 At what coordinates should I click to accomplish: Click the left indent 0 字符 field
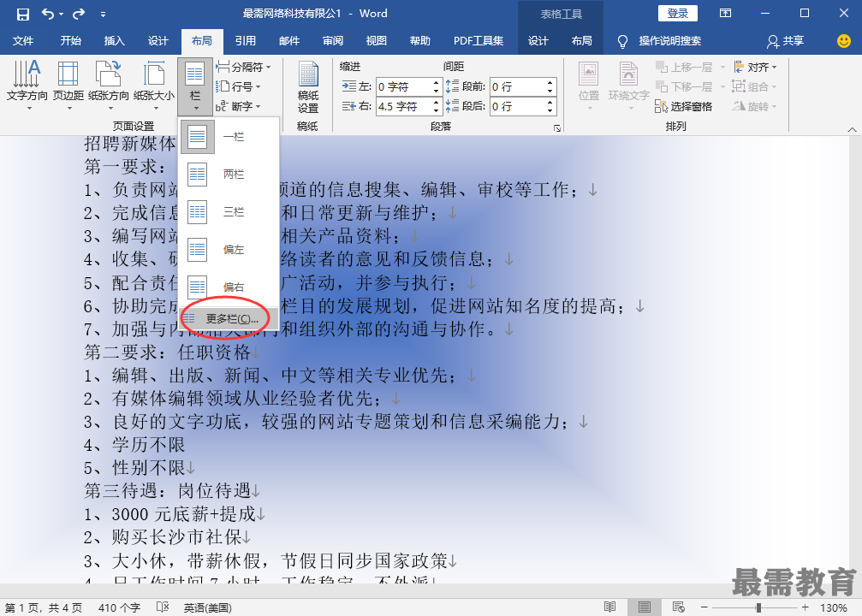(x=402, y=86)
